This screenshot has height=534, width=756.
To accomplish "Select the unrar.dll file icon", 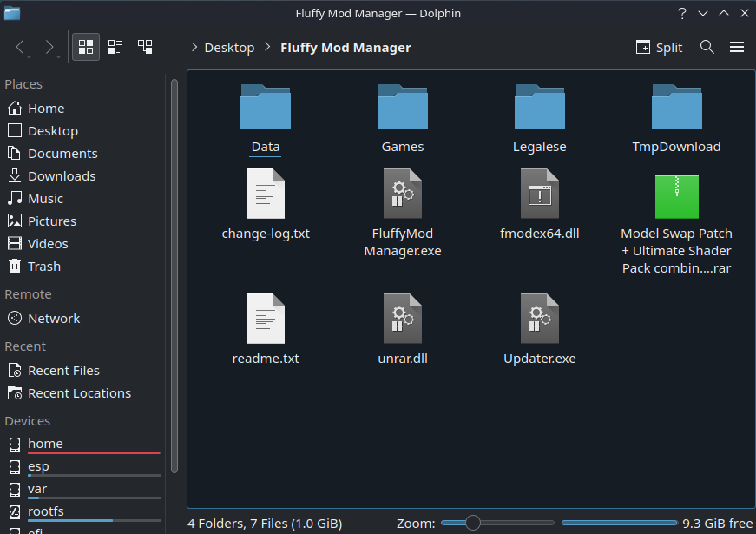I will [403, 319].
